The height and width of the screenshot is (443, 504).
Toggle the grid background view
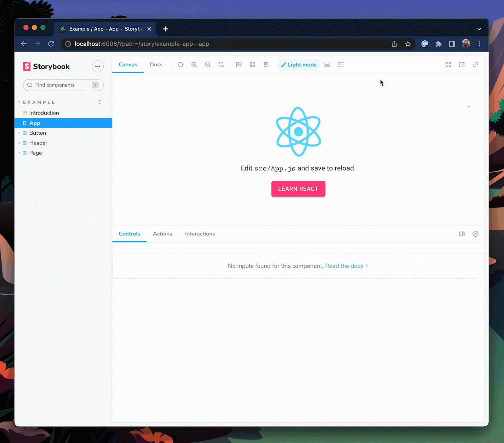click(252, 65)
